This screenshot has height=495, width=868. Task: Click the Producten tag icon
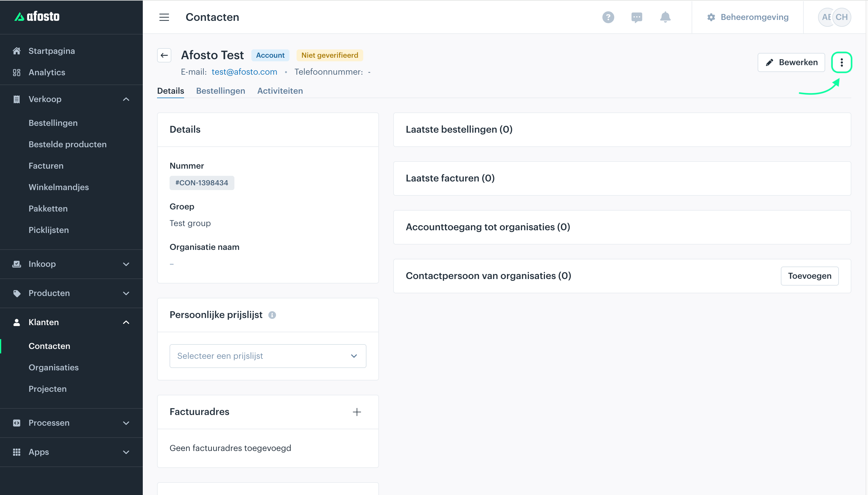pos(17,293)
